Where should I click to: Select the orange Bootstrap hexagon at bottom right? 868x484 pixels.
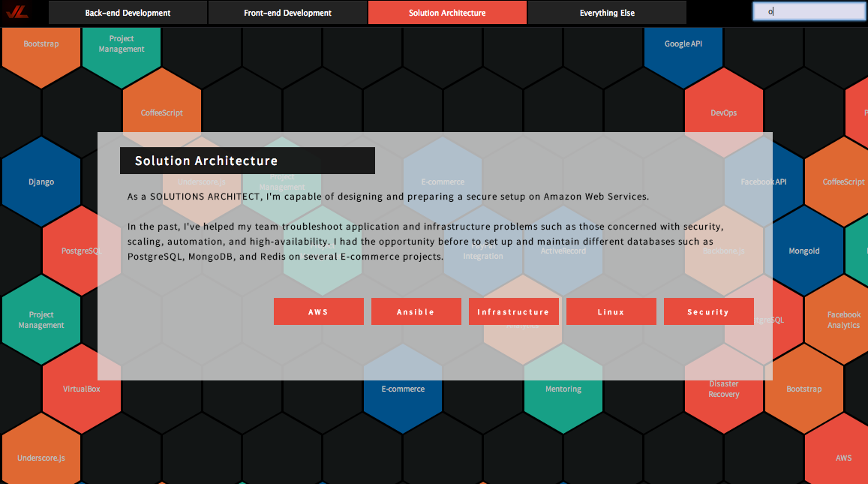pyautogui.click(x=803, y=389)
